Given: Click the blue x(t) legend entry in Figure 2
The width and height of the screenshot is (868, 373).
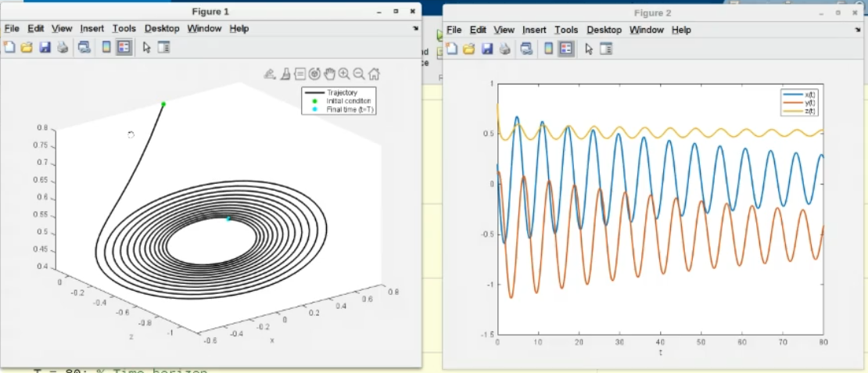Looking at the screenshot, I should [798, 95].
